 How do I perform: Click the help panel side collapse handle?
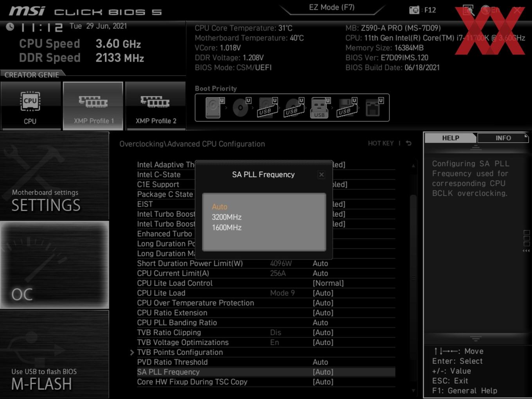click(527, 241)
